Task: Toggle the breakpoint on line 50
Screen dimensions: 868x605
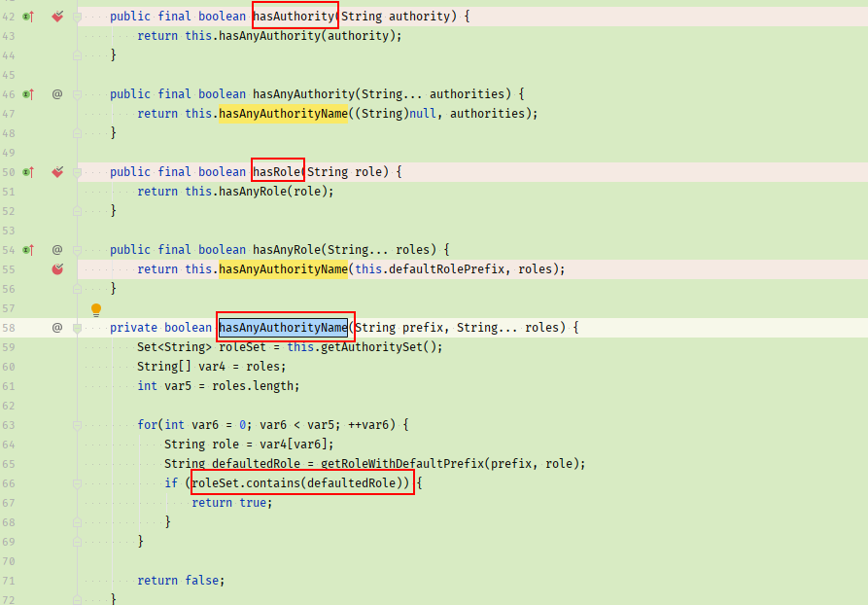Action: [x=57, y=172]
